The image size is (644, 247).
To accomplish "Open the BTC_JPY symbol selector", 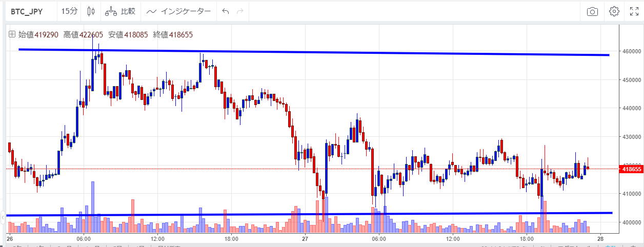I will coord(26,11).
